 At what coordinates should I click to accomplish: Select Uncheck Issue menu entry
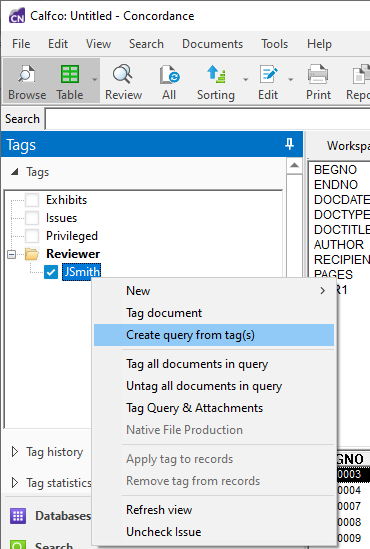coord(214,532)
